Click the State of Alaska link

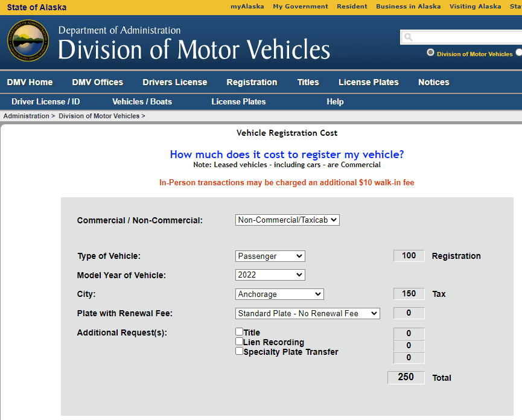click(x=37, y=7)
